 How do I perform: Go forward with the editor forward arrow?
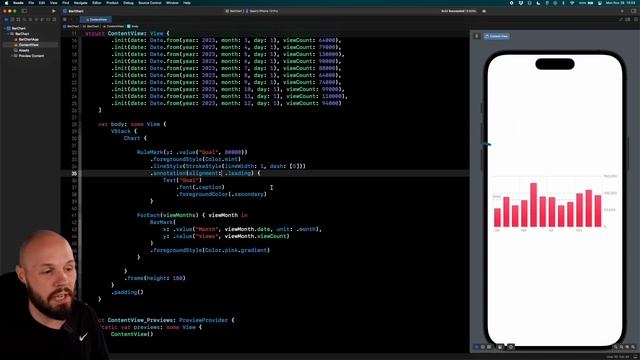[x=77, y=19]
